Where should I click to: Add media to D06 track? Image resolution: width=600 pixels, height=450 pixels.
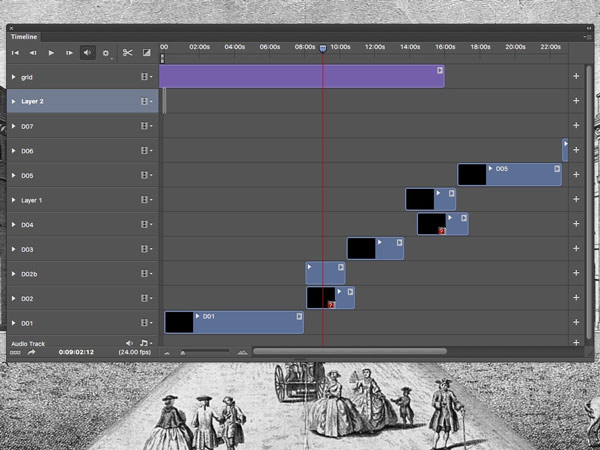[576, 150]
